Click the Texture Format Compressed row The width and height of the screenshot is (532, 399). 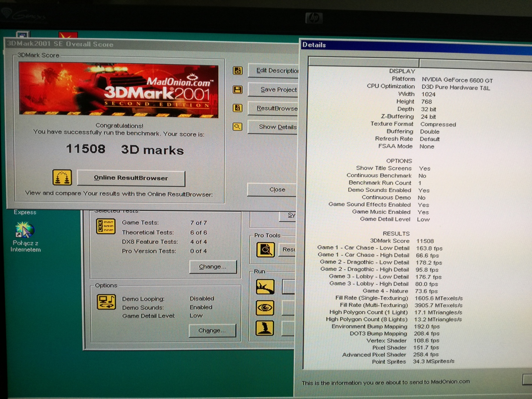click(413, 124)
